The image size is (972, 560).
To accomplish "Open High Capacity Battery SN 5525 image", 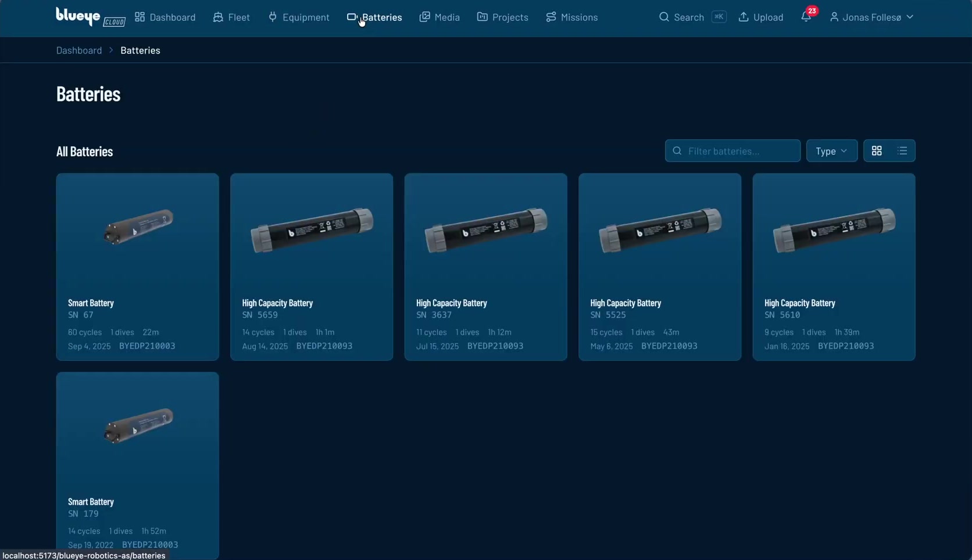I will pos(660,230).
